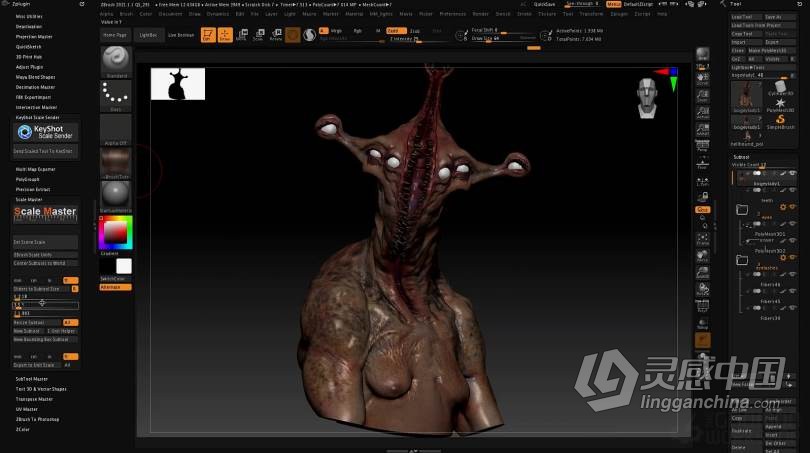Expand the teeth subtool folder

point(742,209)
